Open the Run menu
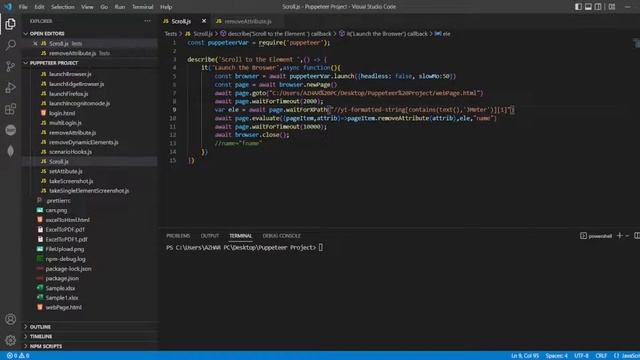 coord(120,7)
